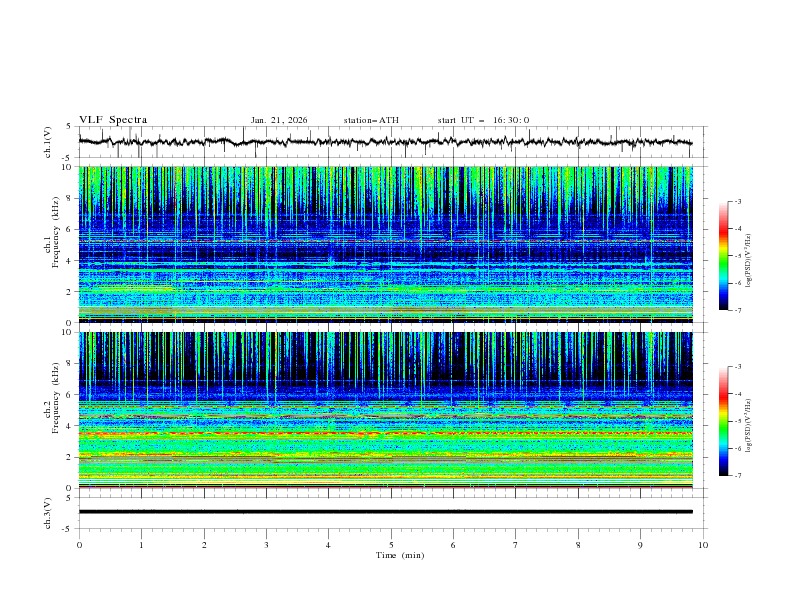The image size is (792, 612).
Task: Click the VLF Spectra title text
Action: click(113, 120)
